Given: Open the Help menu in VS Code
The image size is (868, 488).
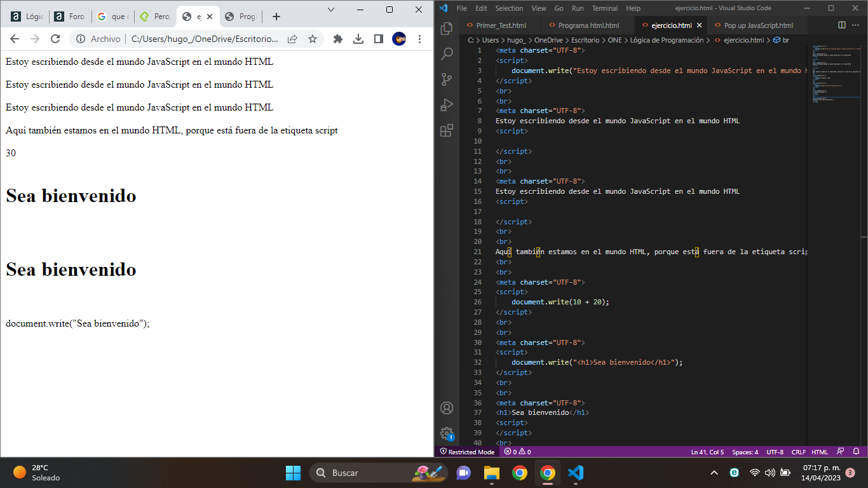Looking at the screenshot, I should pos(633,8).
